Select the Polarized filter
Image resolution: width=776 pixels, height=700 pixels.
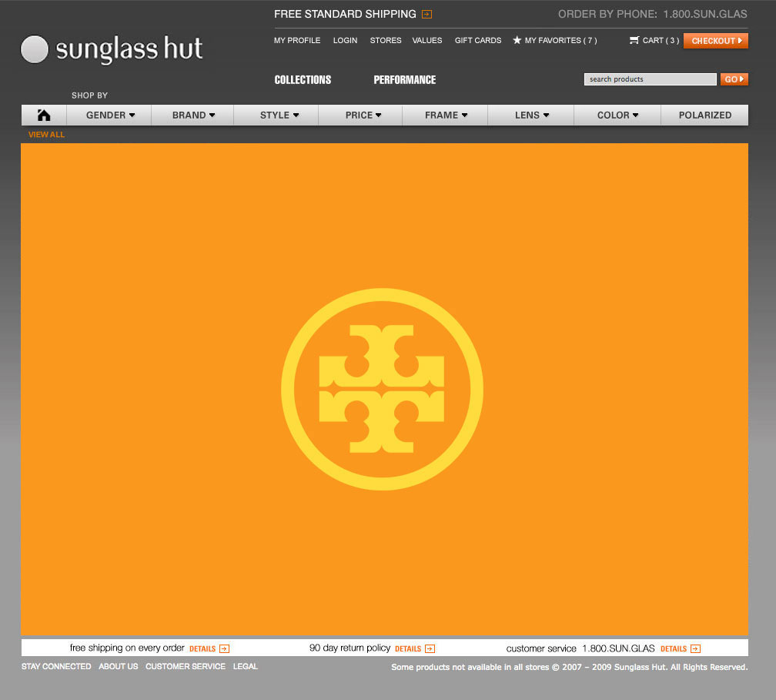[x=704, y=116]
